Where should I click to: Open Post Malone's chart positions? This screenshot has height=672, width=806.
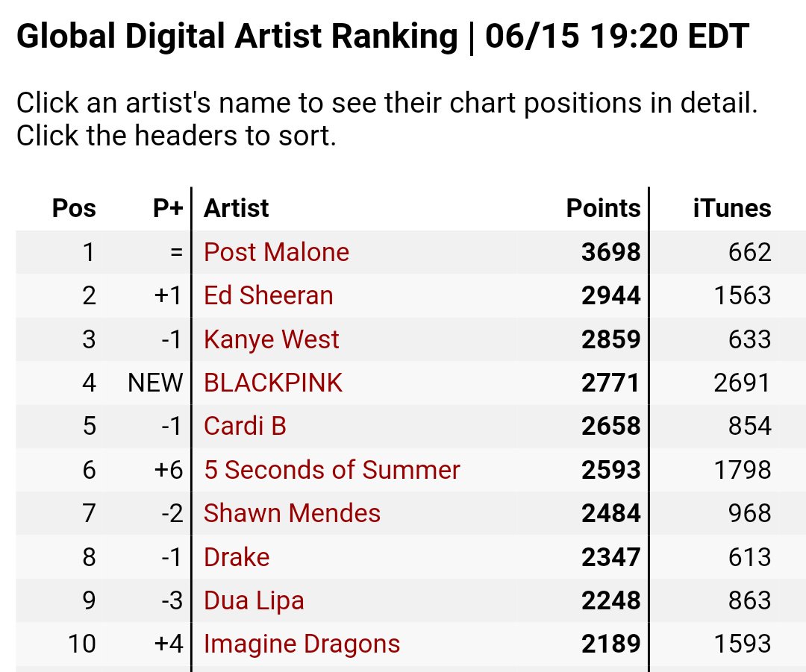point(276,252)
